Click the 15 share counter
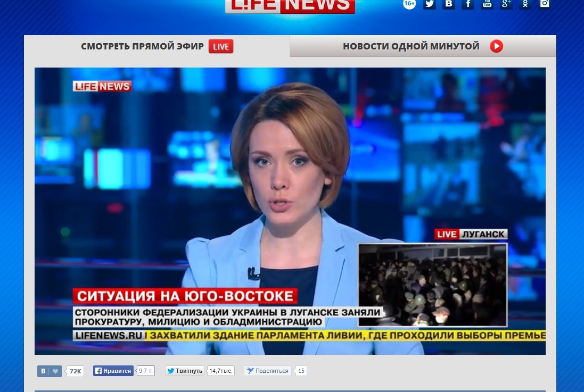This screenshot has height=392, width=584. 301,371
